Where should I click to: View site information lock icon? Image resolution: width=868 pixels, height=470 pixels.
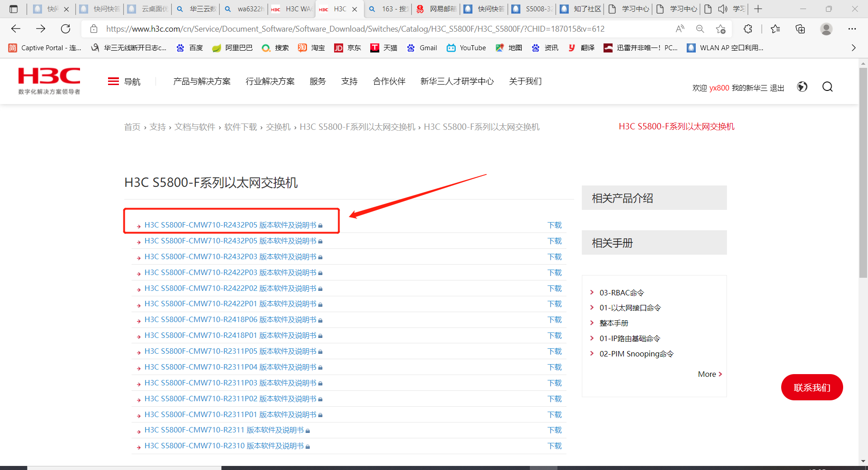point(94,29)
